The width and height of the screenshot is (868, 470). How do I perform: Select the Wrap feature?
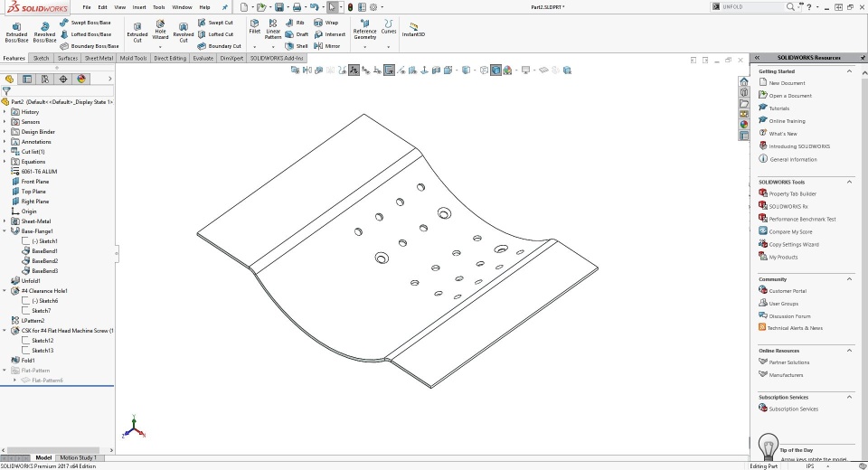coord(326,23)
